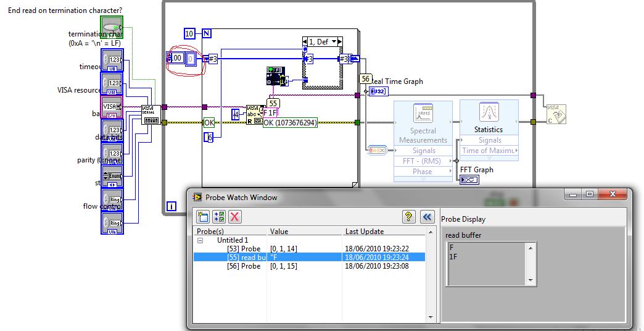The image size is (644, 331).
Task: Click the 'FFT - (RMS)' output row
Action: [423, 161]
